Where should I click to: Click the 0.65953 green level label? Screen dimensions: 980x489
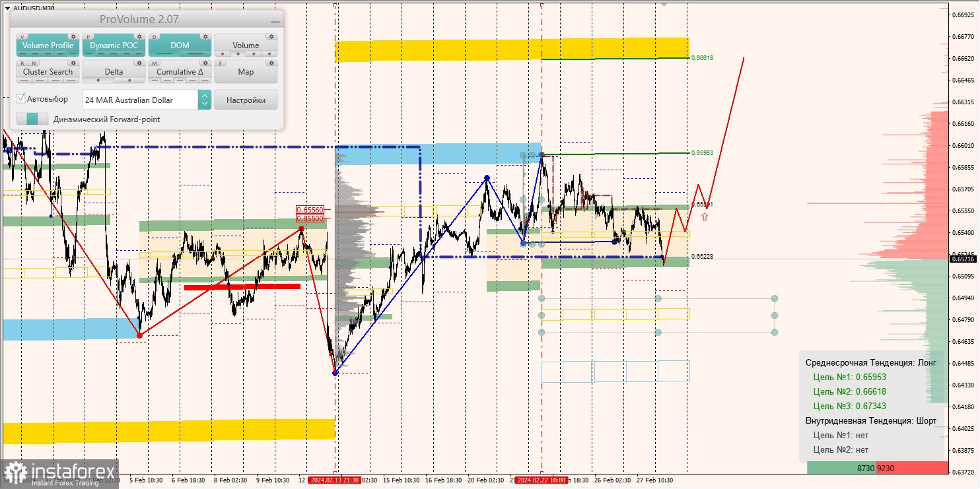pos(702,153)
